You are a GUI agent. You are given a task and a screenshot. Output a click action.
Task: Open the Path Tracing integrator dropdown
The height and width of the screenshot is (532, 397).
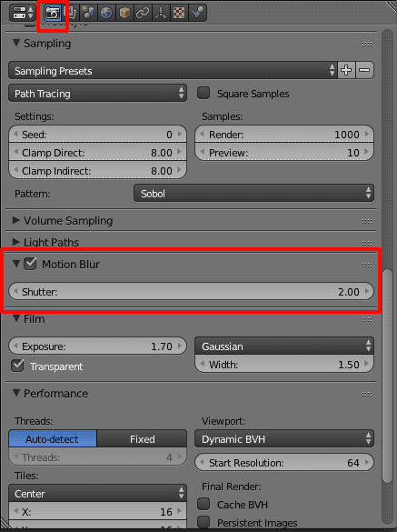tap(97, 94)
